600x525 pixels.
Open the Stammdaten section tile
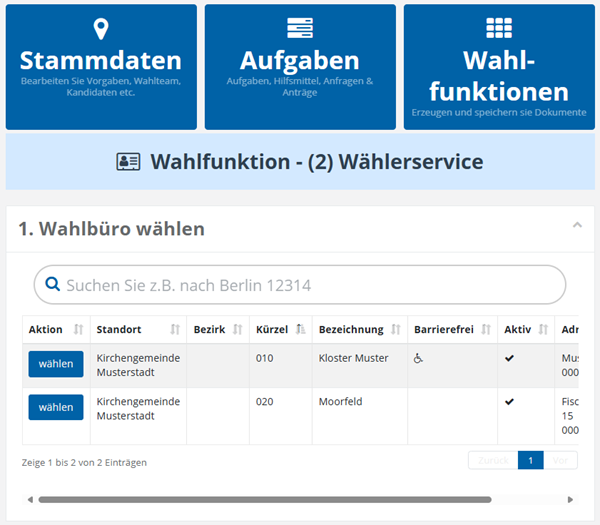point(100,67)
